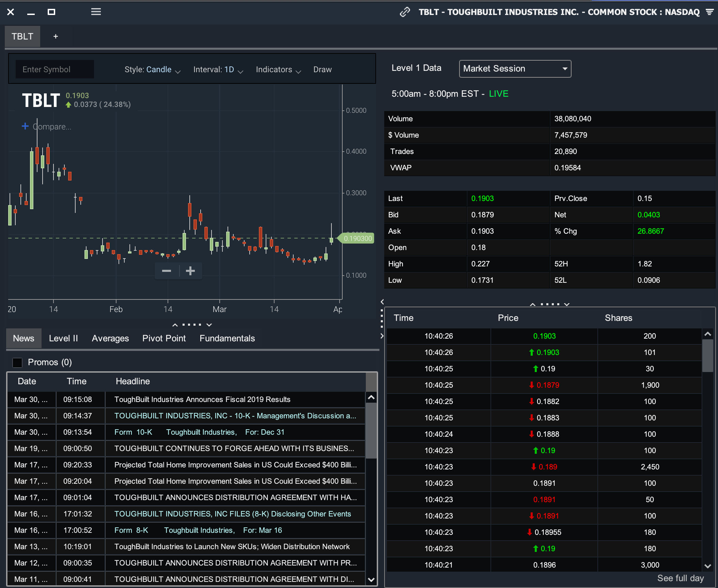Image resolution: width=718 pixels, height=588 pixels.
Task: Open the Market Session combo box
Action: pyautogui.click(x=515, y=69)
